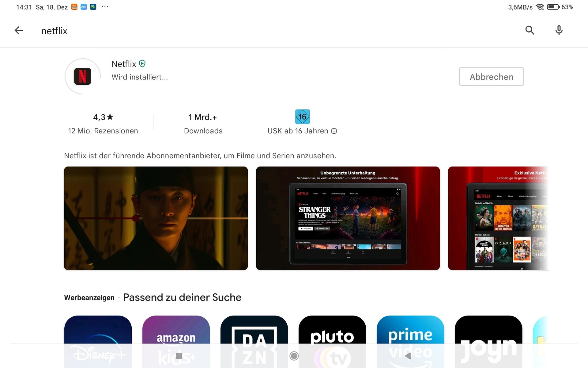Start voice search with microphone icon

click(559, 30)
